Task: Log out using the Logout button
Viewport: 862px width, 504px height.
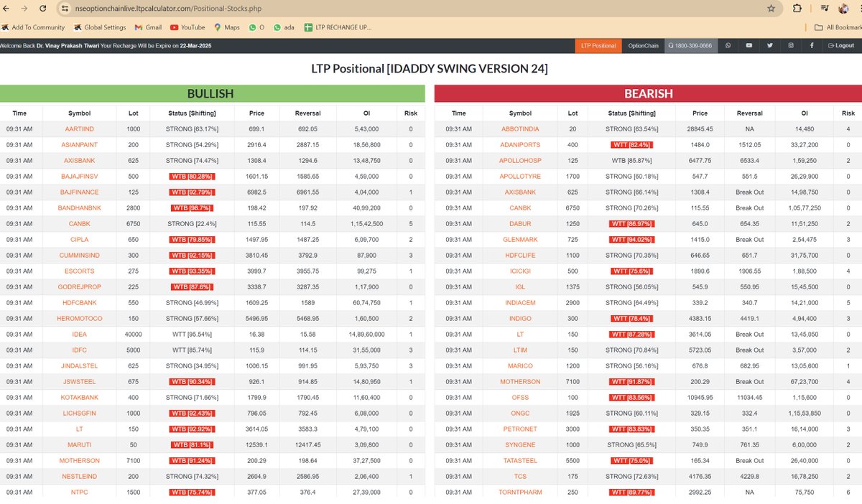Action: pyautogui.click(x=841, y=46)
